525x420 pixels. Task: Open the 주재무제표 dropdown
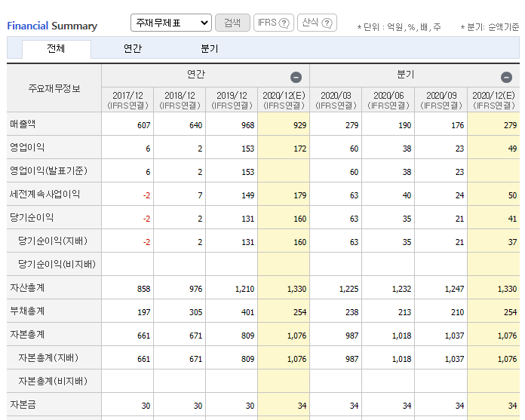pyautogui.click(x=171, y=23)
